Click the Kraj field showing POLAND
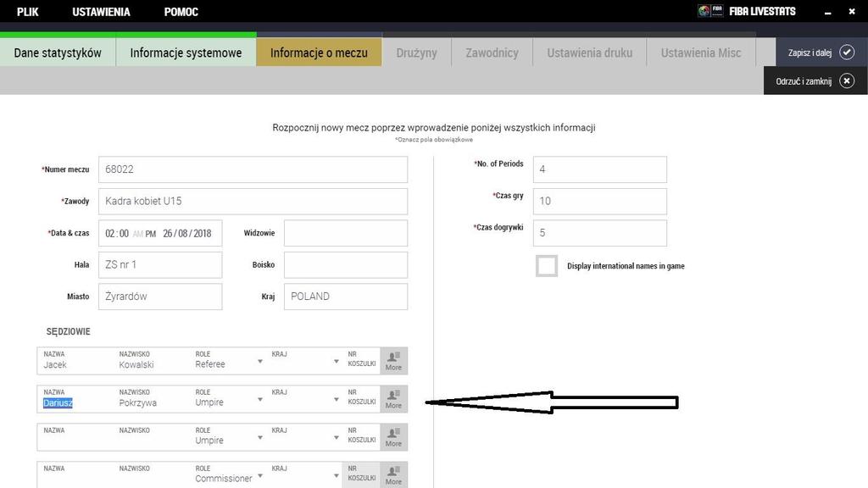Image resolution: width=868 pixels, height=488 pixels. click(346, 297)
